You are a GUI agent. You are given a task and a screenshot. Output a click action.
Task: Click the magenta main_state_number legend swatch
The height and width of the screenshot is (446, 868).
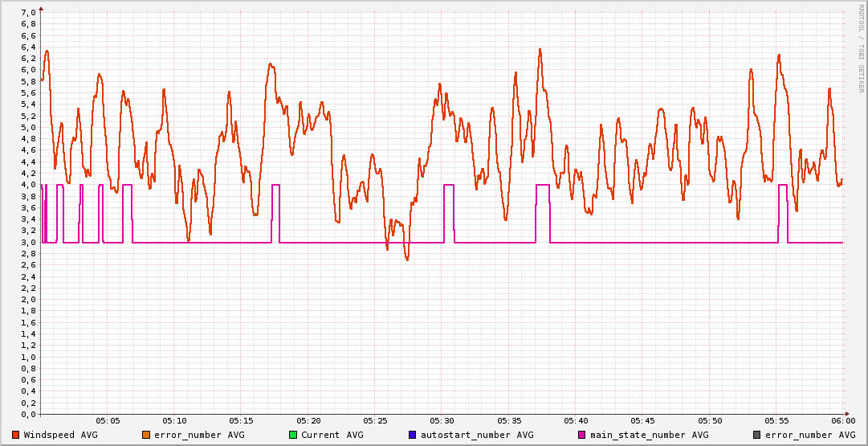[570, 435]
